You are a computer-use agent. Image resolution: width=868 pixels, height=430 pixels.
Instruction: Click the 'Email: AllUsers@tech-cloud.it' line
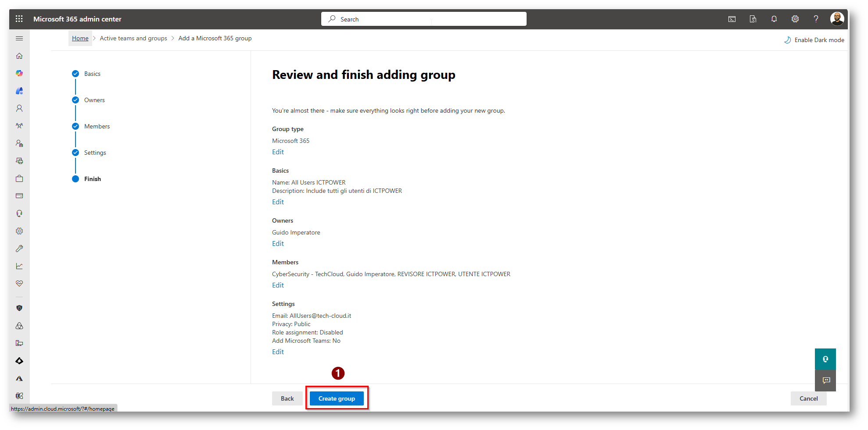(312, 316)
